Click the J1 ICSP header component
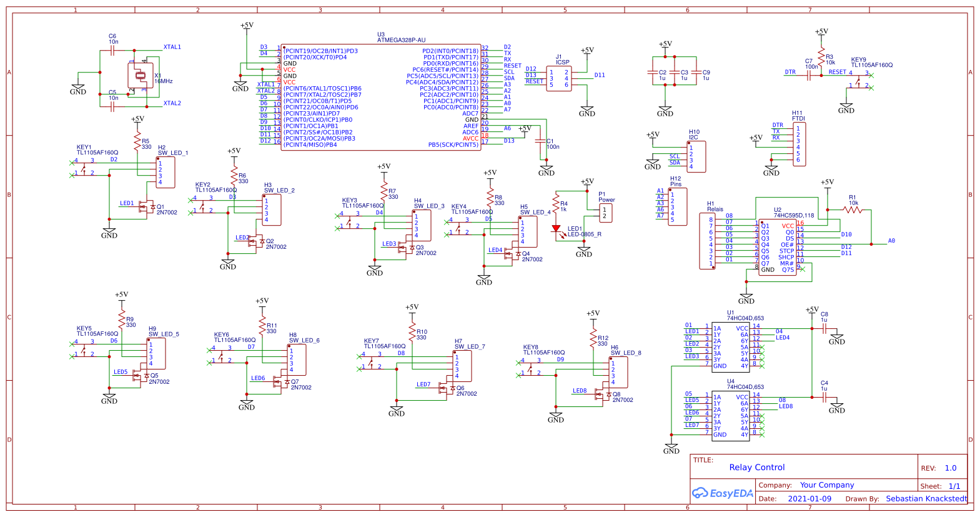This screenshot has height=517, width=980. click(559, 79)
